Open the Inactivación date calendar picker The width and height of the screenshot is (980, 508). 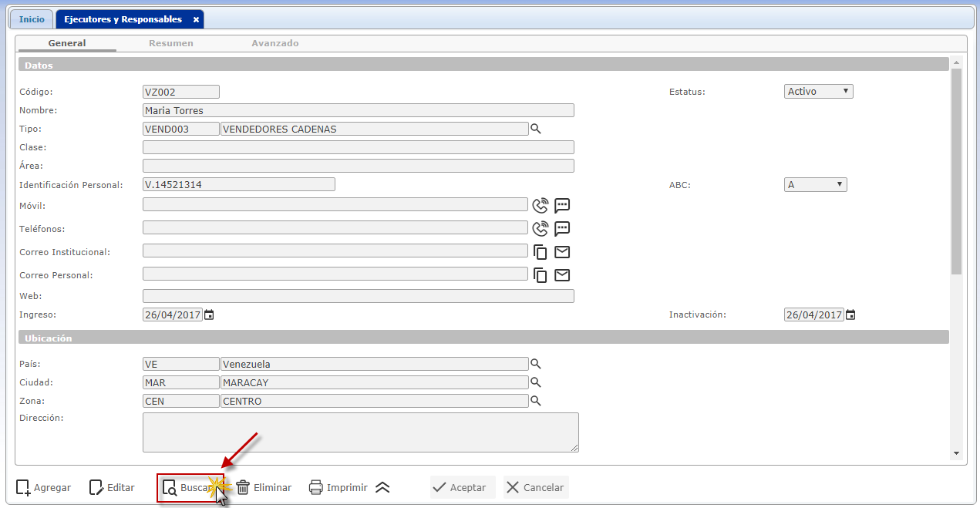point(850,315)
